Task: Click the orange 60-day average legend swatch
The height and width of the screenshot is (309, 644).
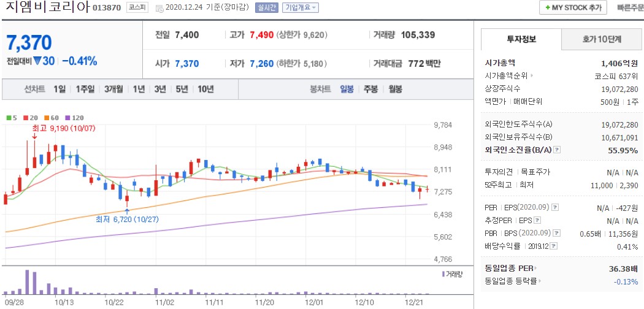Action: click(x=45, y=118)
